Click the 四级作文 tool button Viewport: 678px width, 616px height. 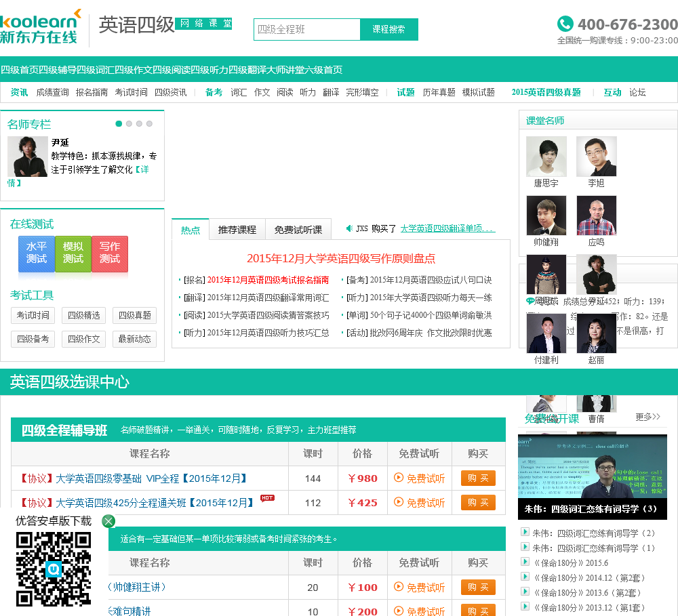point(84,339)
